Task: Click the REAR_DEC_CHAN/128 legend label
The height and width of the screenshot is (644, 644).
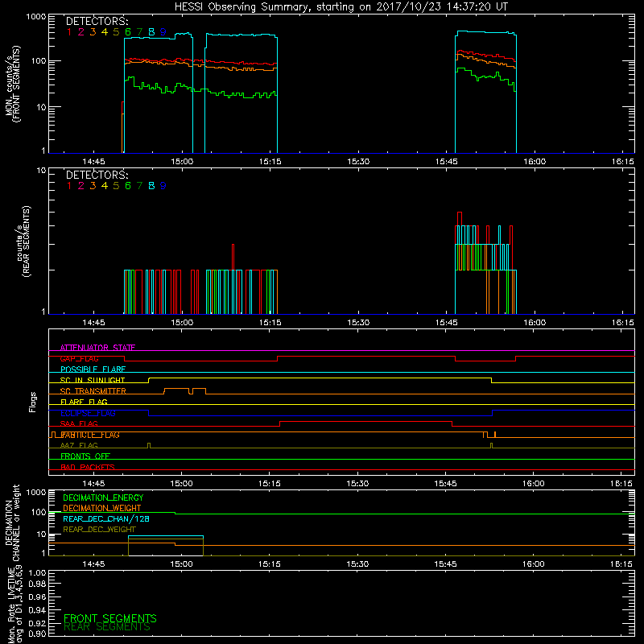Action: click(x=106, y=519)
